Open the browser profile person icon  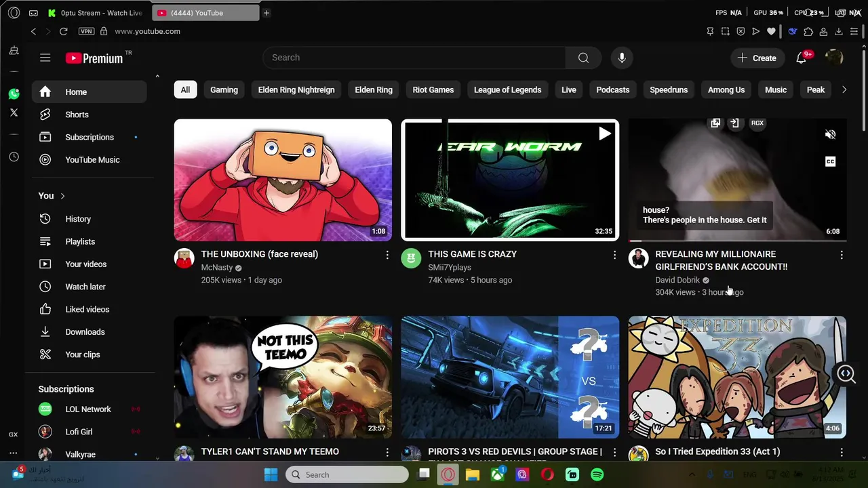[x=823, y=31]
